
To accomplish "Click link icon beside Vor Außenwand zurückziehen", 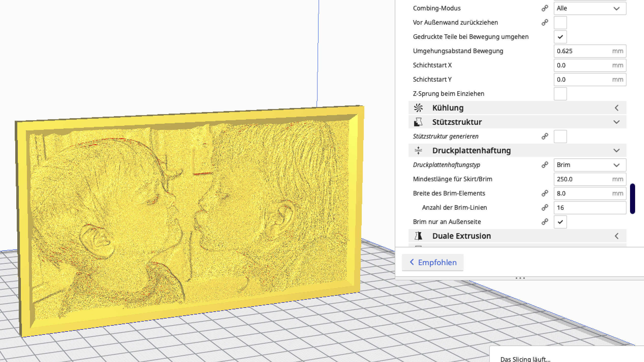I will click(x=545, y=22).
